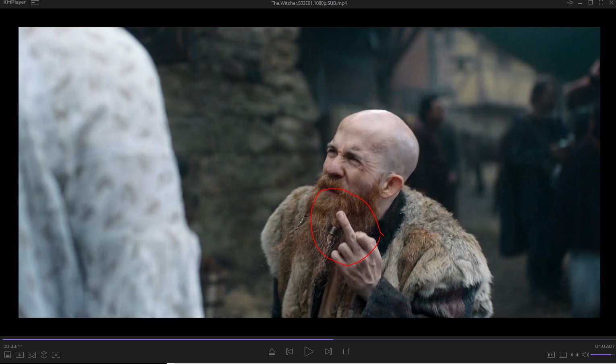Click the 3D cube icon
616x364 pixels.
tap(44, 355)
